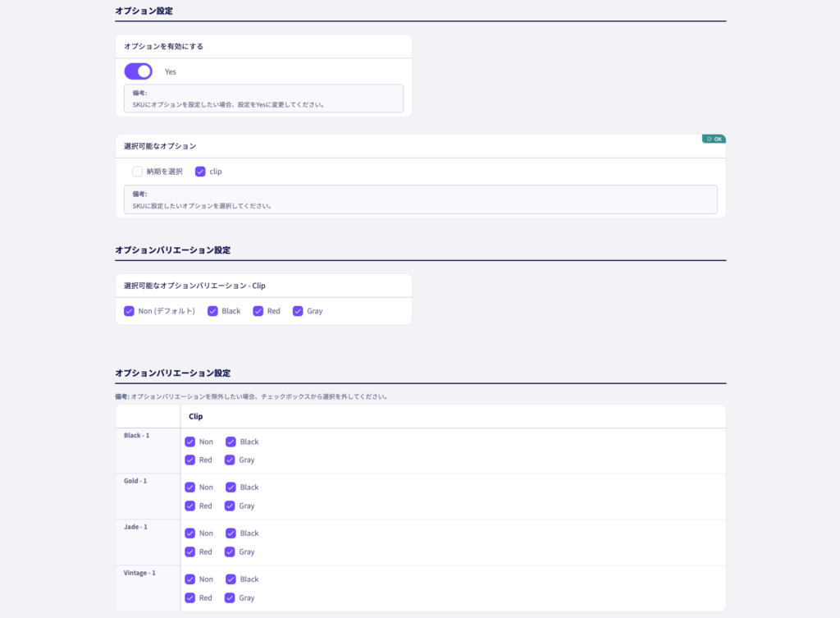Uncheck Red for the Jade - 1 row

point(190,552)
